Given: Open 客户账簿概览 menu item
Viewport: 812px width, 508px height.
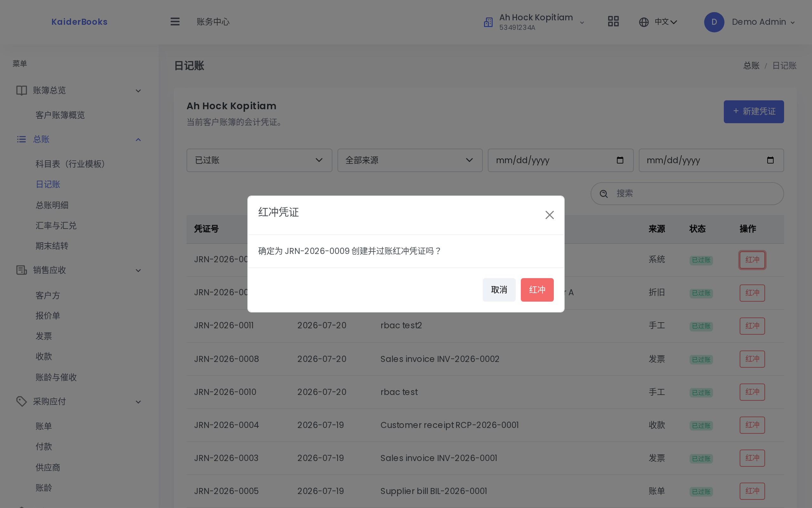Looking at the screenshot, I should [60, 115].
